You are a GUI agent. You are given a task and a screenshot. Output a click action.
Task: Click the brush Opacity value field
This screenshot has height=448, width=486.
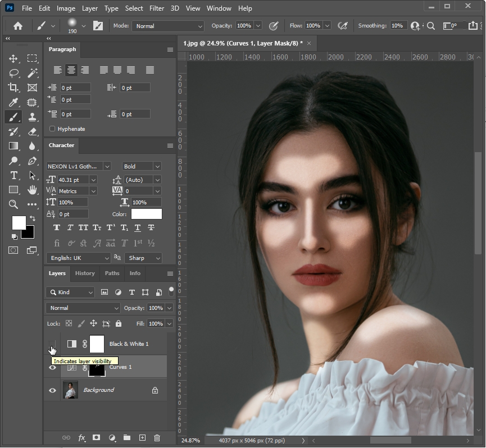[244, 26]
